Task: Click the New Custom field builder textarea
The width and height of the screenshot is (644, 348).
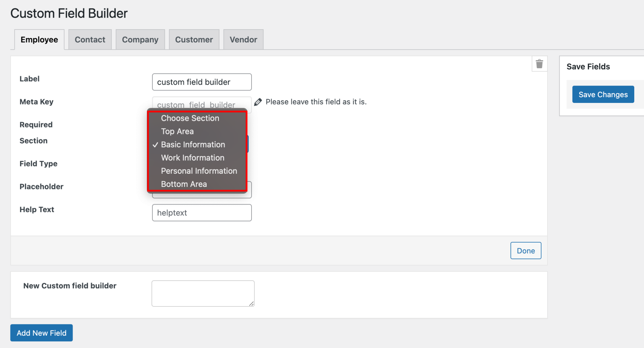Action: (203, 294)
